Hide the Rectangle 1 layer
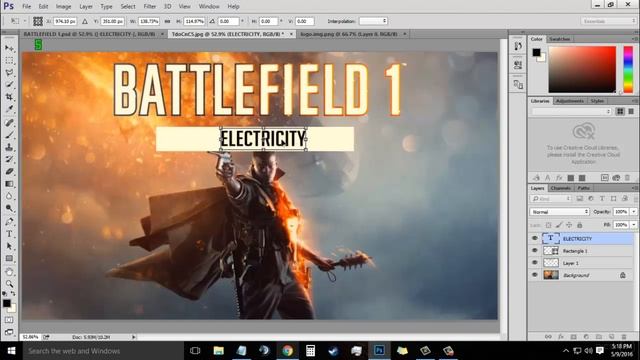The image size is (640, 360). pyautogui.click(x=535, y=251)
